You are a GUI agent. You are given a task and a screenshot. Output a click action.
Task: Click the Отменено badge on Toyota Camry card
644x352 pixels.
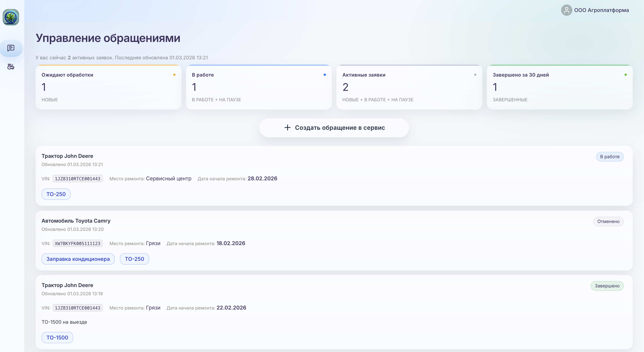[x=608, y=221]
